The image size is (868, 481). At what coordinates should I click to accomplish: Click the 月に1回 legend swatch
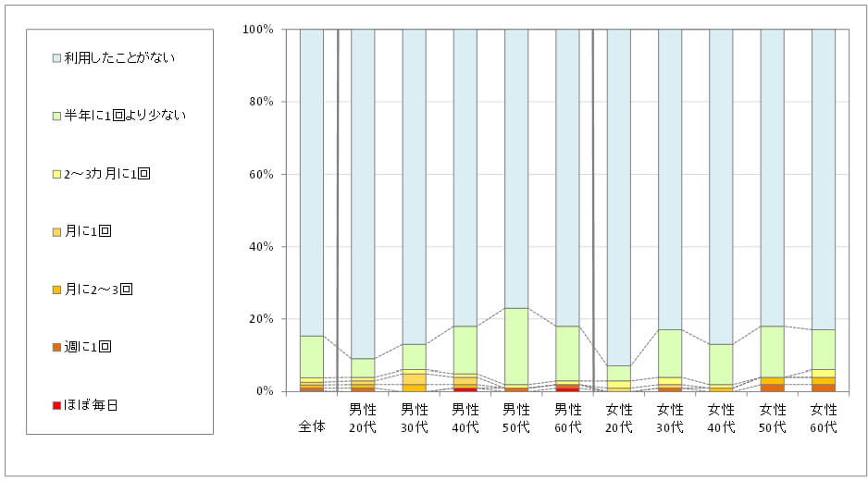[x=56, y=231]
